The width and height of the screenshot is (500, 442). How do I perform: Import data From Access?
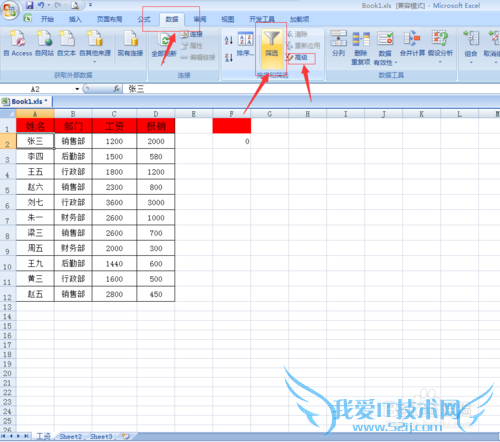pyautogui.click(x=18, y=43)
